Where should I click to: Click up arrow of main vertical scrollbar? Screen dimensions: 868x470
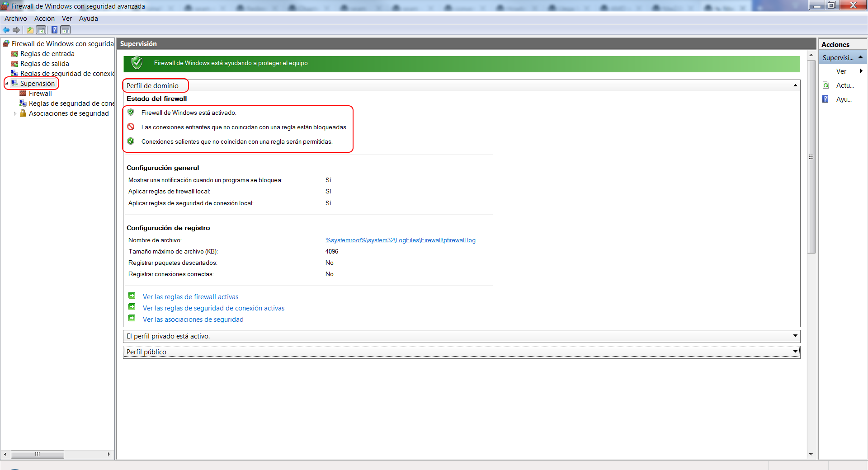coord(811,55)
